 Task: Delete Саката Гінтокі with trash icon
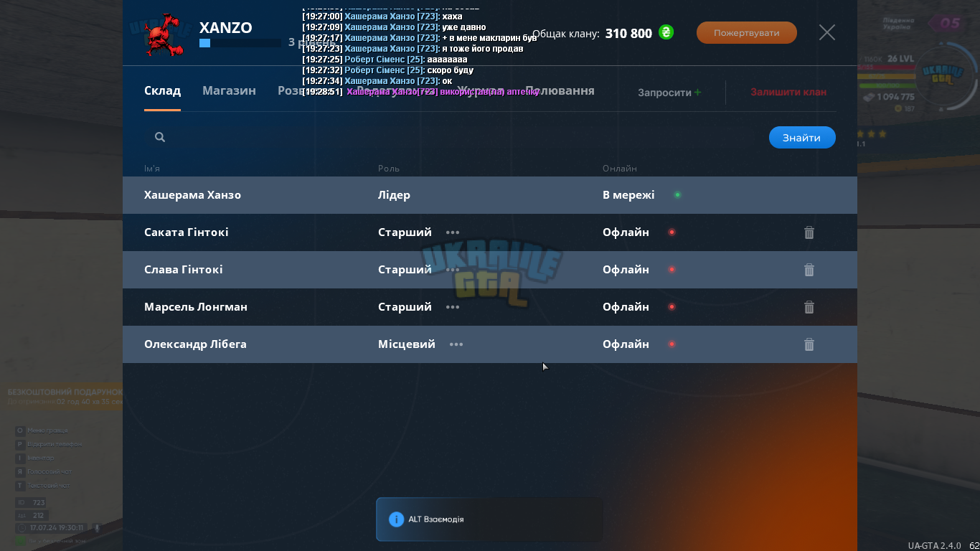pos(809,232)
